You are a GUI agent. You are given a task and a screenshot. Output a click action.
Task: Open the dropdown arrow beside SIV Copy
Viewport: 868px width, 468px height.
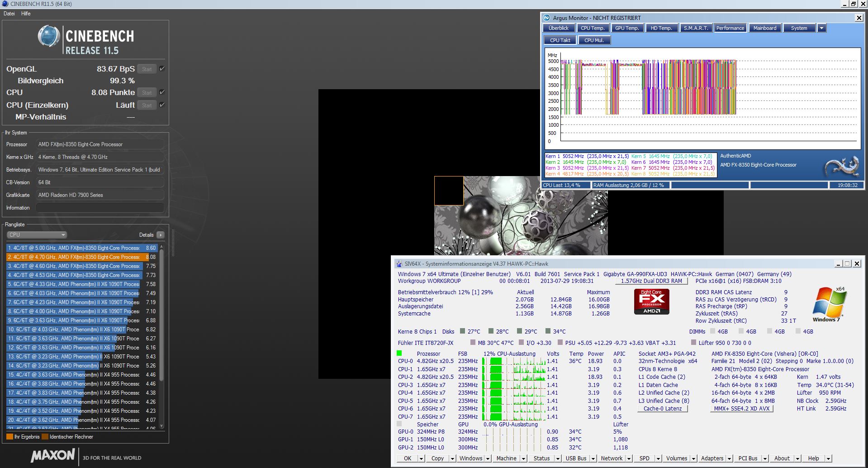(452, 458)
